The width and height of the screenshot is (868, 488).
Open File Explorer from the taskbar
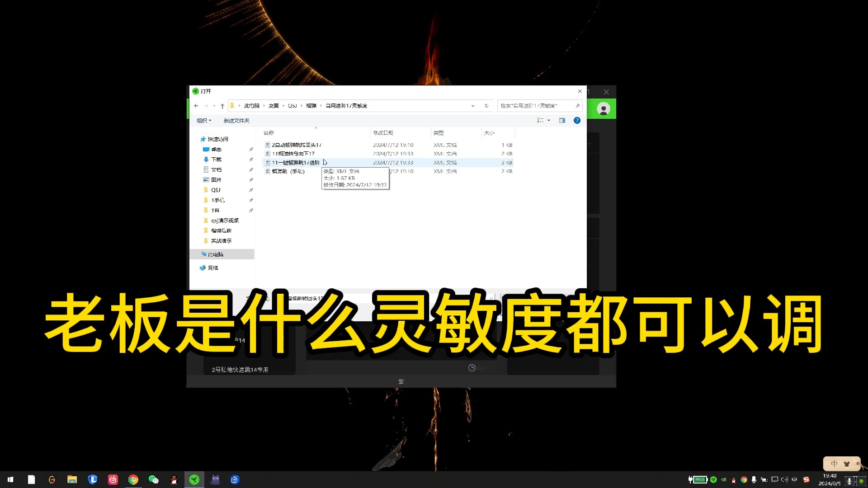tap(72, 479)
